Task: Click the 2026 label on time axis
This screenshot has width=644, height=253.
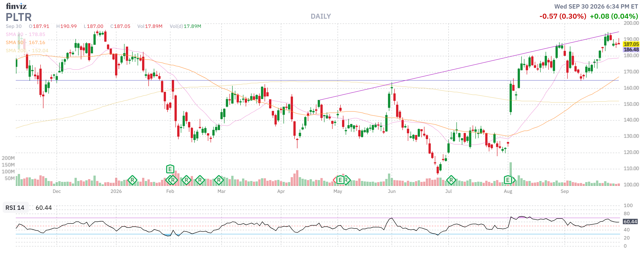Action: (116, 191)
